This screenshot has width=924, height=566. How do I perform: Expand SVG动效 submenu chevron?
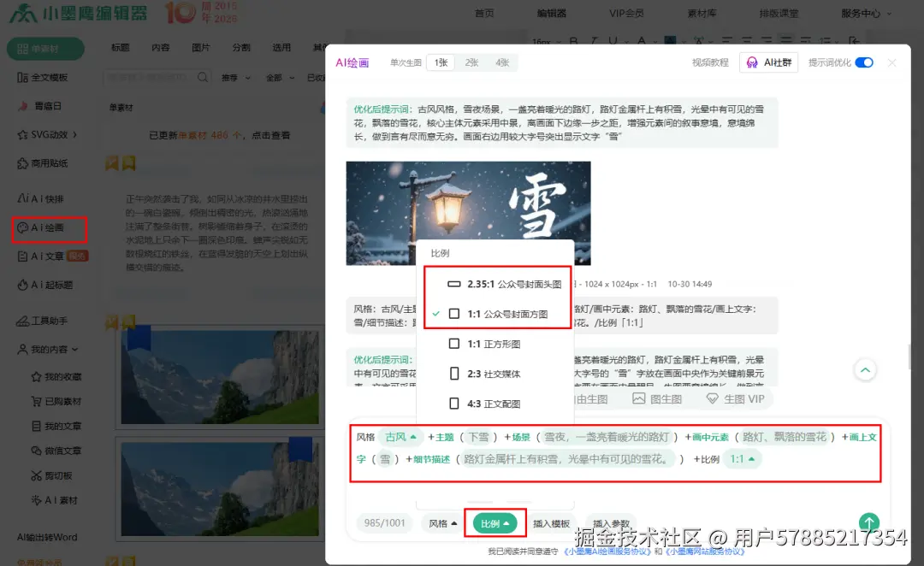[x=74, y=135]
